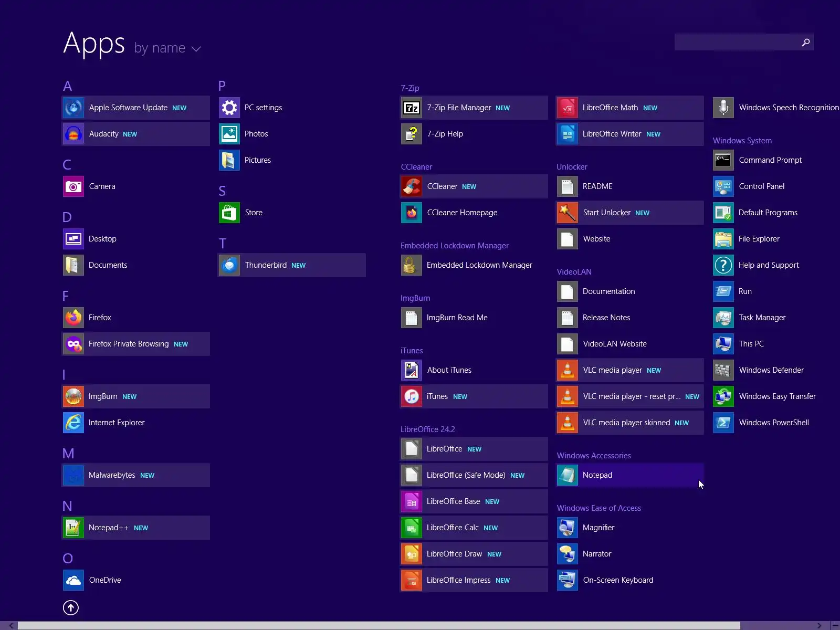The height and width of the screenshot is (630, 840).
Task: Open the Notepad++ icon
Action: 73,528
